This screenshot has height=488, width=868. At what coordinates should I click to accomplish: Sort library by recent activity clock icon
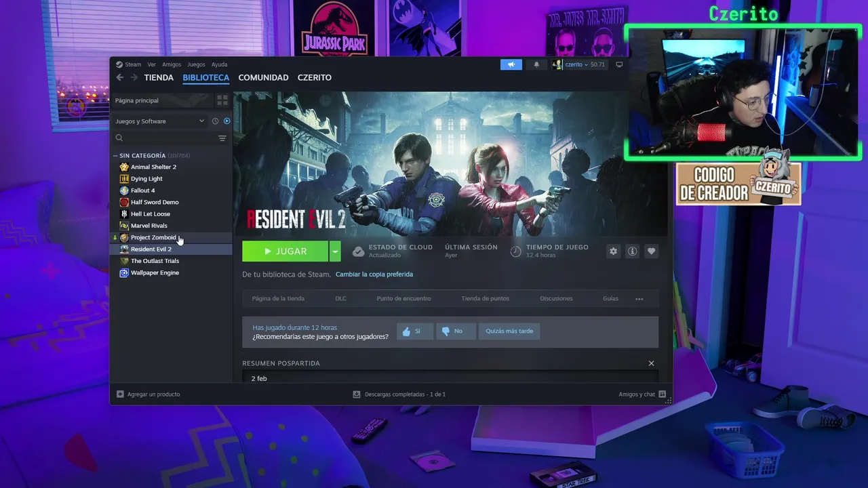[x=215, y=121]
